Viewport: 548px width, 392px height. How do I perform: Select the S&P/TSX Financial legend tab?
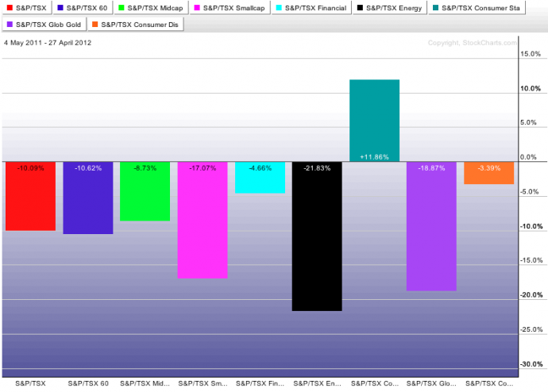point(310,8)
